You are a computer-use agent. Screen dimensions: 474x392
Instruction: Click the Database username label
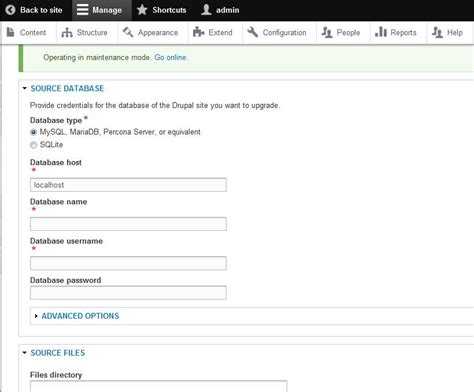pos(66,241)
